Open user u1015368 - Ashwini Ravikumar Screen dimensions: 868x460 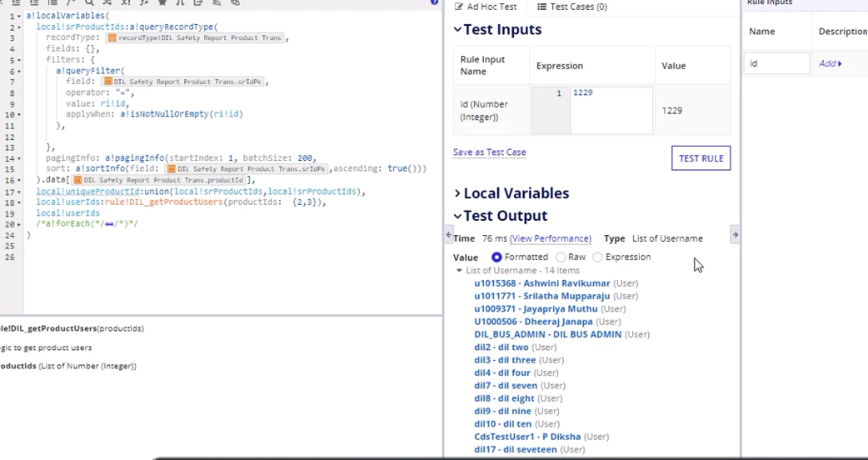coord(542,283)
